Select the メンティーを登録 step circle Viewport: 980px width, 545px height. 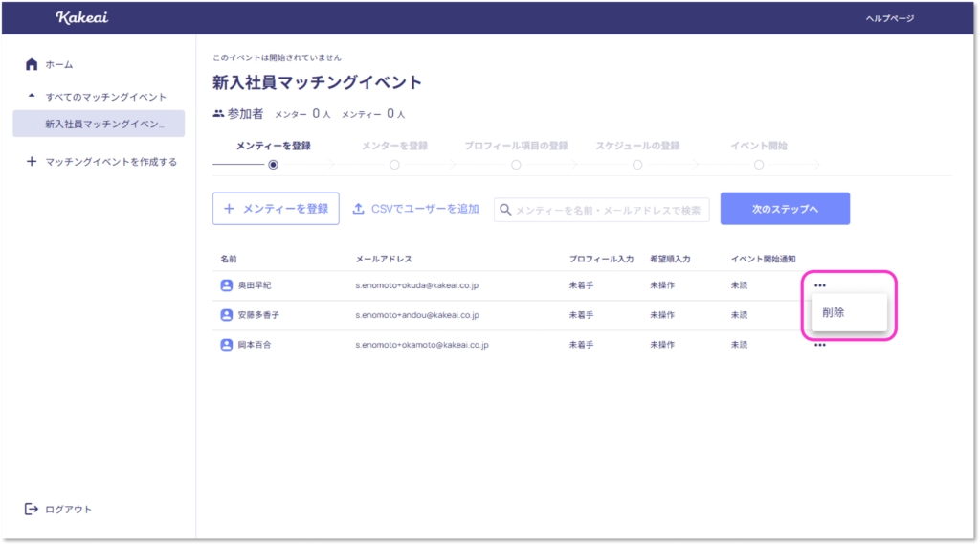(x=274, y=165)
